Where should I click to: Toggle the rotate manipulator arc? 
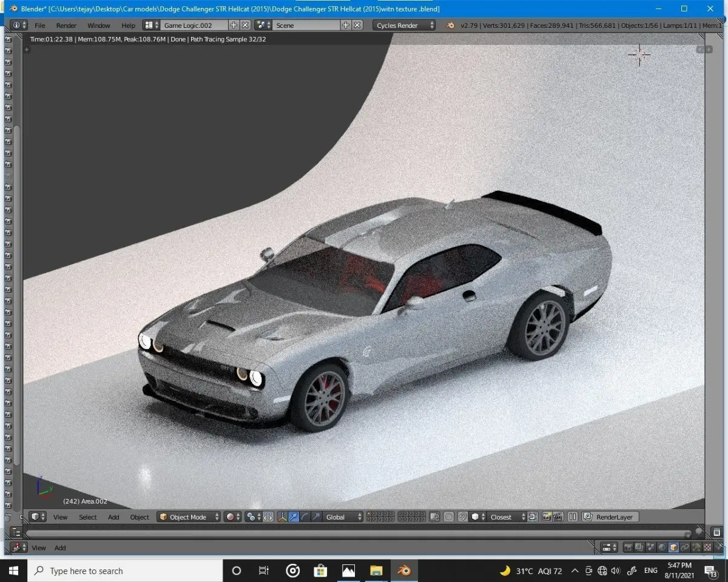click(305, 517)
